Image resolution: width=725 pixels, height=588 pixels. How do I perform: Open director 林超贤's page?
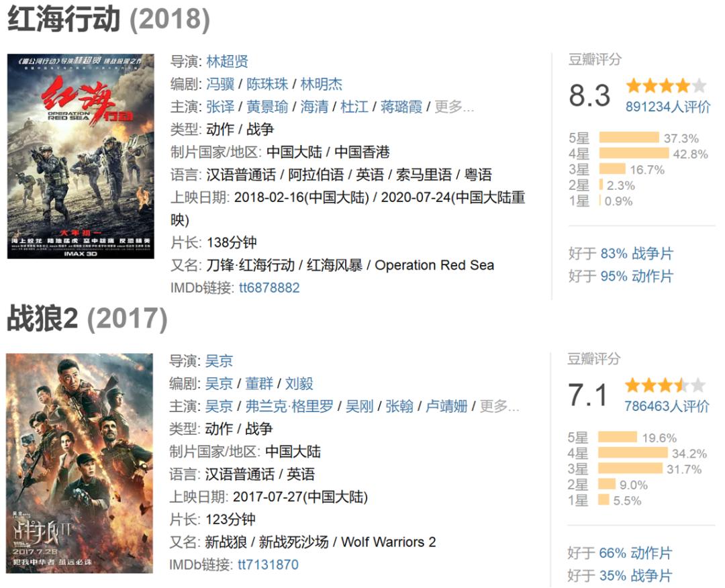227,61
